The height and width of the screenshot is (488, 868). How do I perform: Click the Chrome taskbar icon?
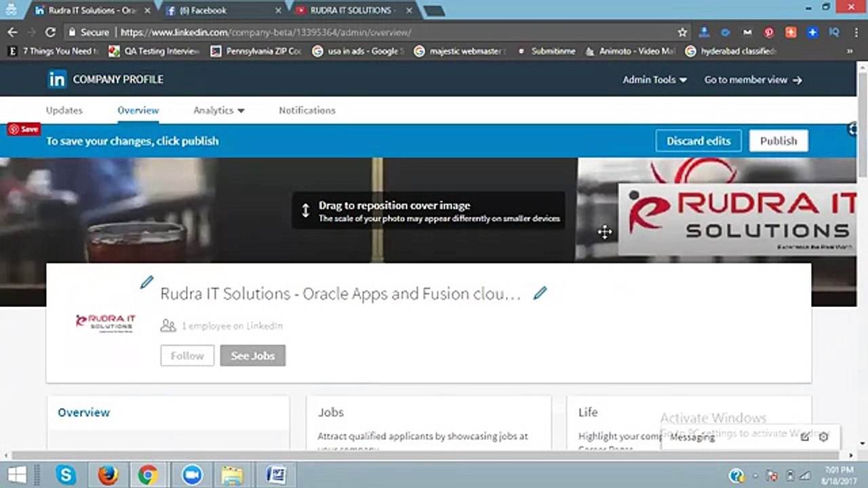point(149,474)
